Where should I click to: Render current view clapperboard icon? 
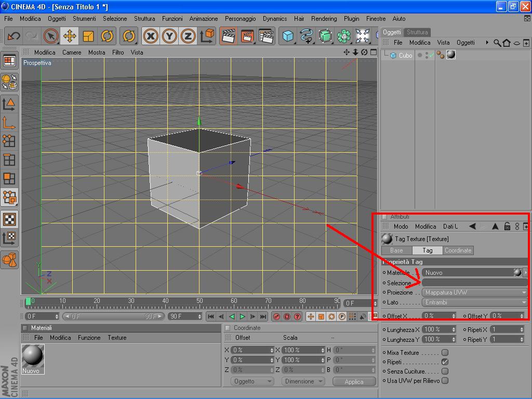pyautogui.click(x=229, y=36)
